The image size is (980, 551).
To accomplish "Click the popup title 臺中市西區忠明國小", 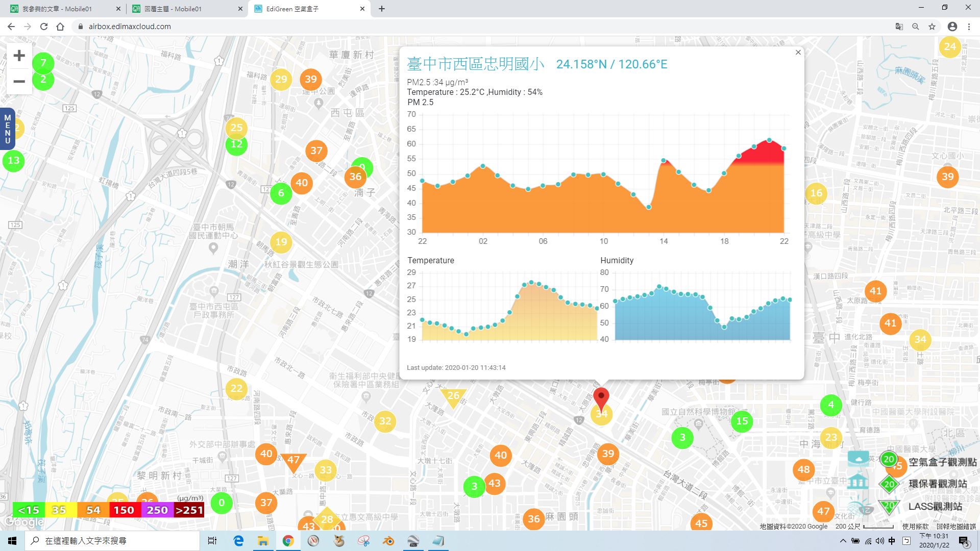I will pos(476,64).
